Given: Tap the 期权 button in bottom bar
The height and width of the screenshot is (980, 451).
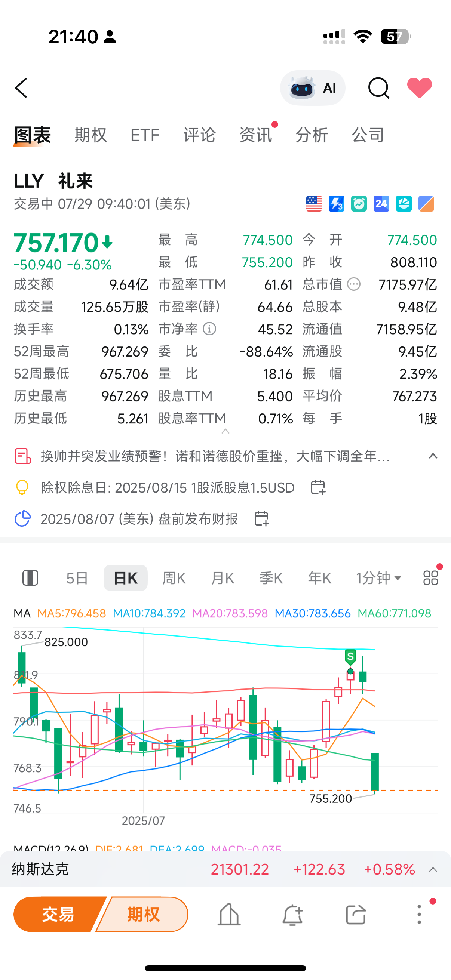Looking at the screenshot, I should coord(143,914).
